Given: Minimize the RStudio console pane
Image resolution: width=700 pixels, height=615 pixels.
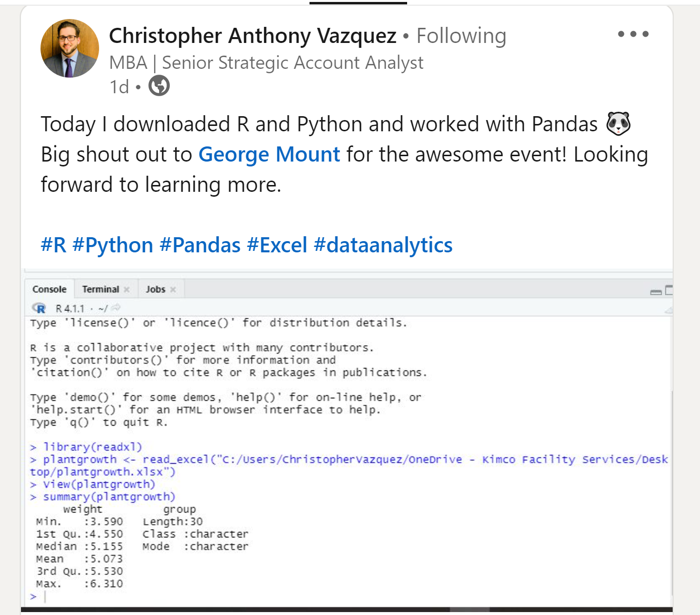Looking at the screenshot, I should pos(656,291).
